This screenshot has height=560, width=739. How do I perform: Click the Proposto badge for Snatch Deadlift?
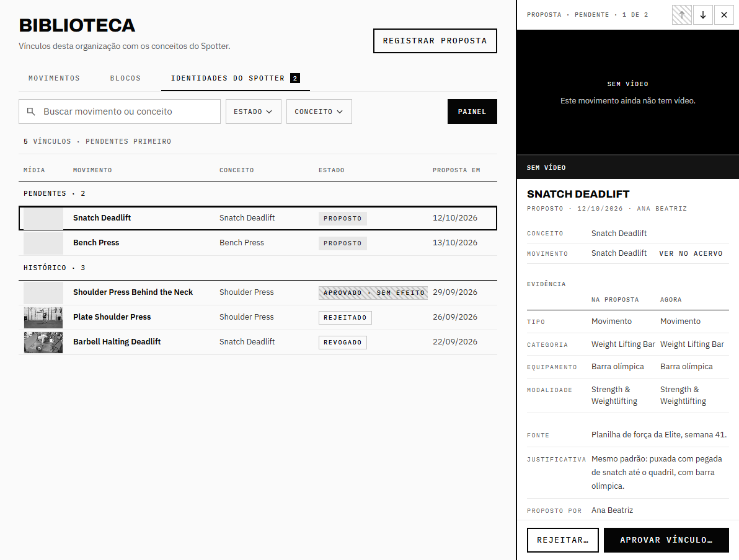point(343,219)
